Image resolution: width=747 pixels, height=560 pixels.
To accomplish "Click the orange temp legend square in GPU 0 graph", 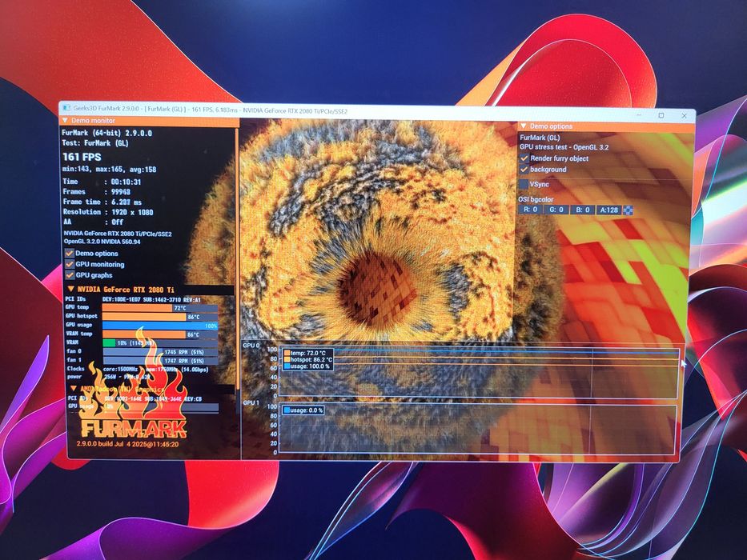I will [x=287, y=354].
